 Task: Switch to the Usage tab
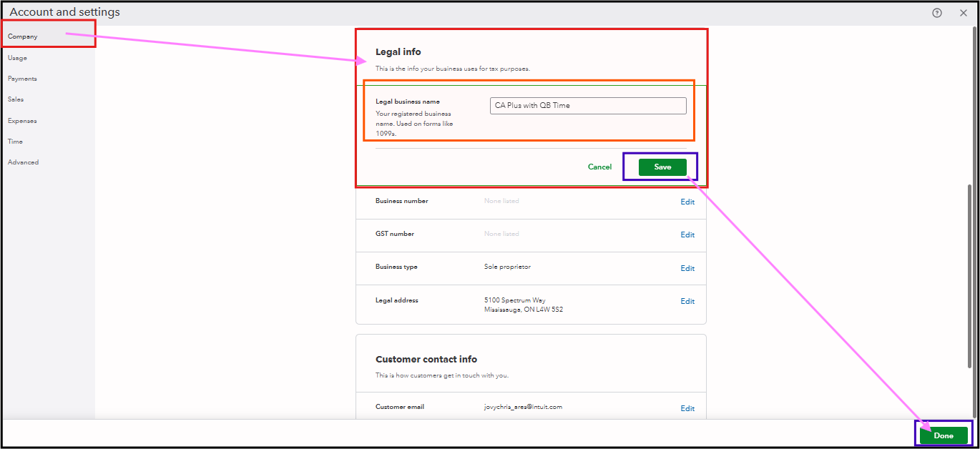pyautogui.click(x=18, y=58)
